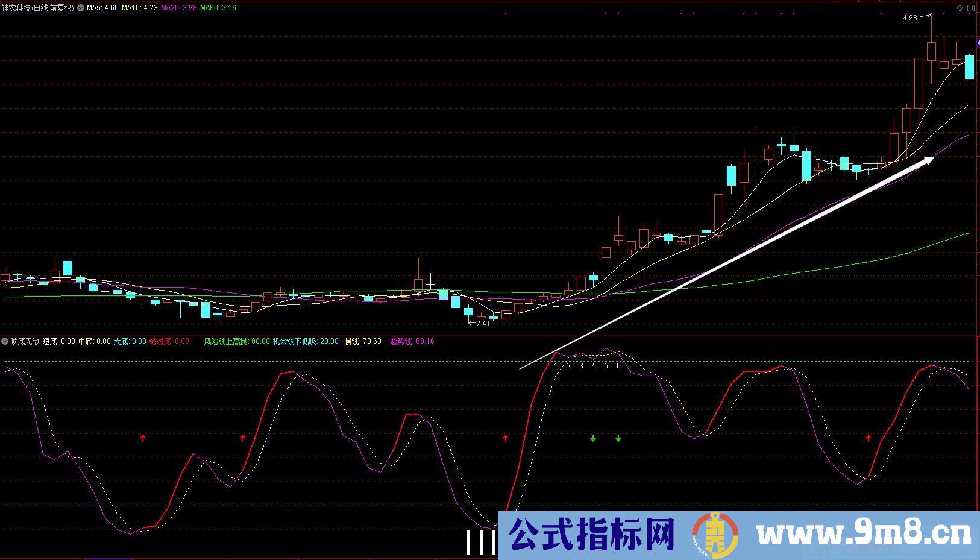Click the diamond icon at chart top-right

(x=960, y=8)
